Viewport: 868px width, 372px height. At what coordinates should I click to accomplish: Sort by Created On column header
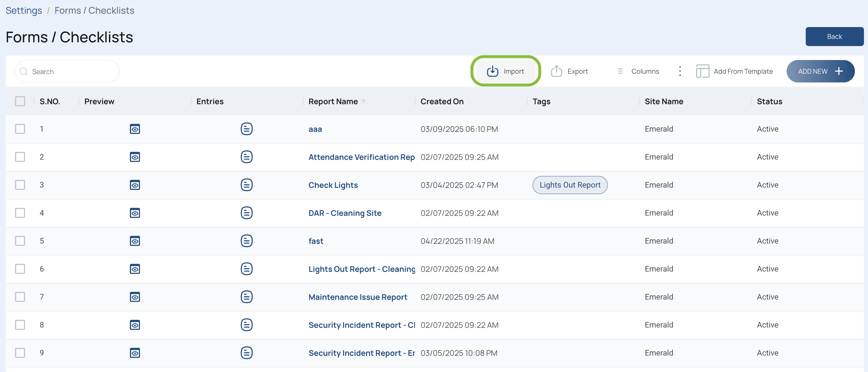tap(442, 101)
